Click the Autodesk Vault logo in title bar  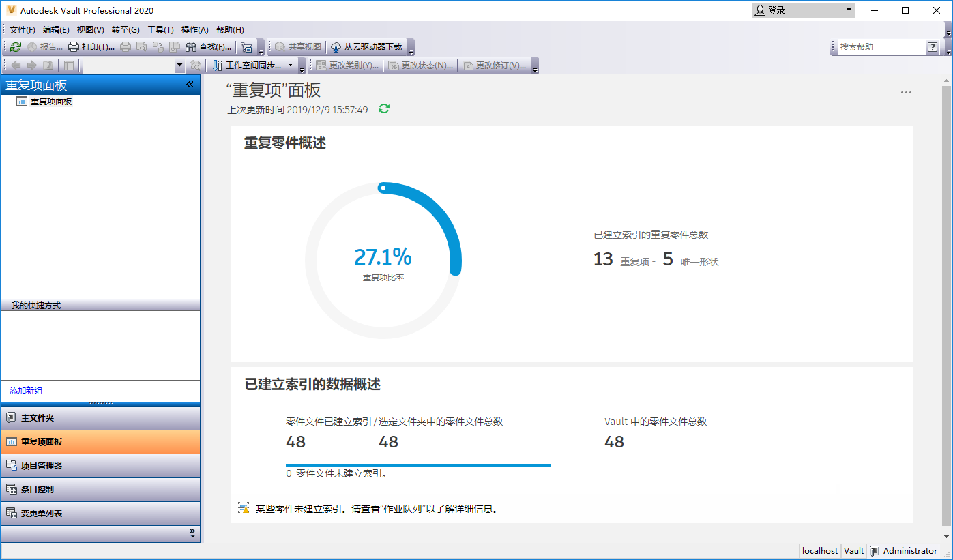[x=11, y=10]
